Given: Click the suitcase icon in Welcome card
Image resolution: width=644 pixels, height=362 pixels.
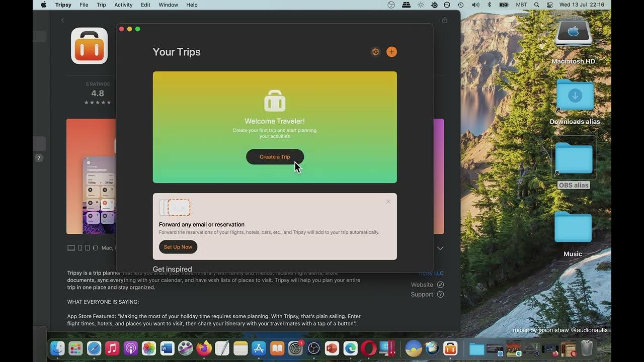Looking at the screenshot, I should pos(275,101).
